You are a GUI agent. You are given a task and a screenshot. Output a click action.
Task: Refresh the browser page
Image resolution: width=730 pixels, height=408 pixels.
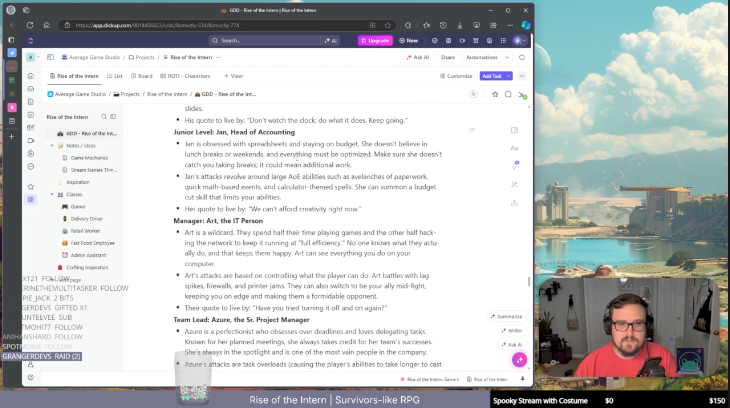[30, 25]
